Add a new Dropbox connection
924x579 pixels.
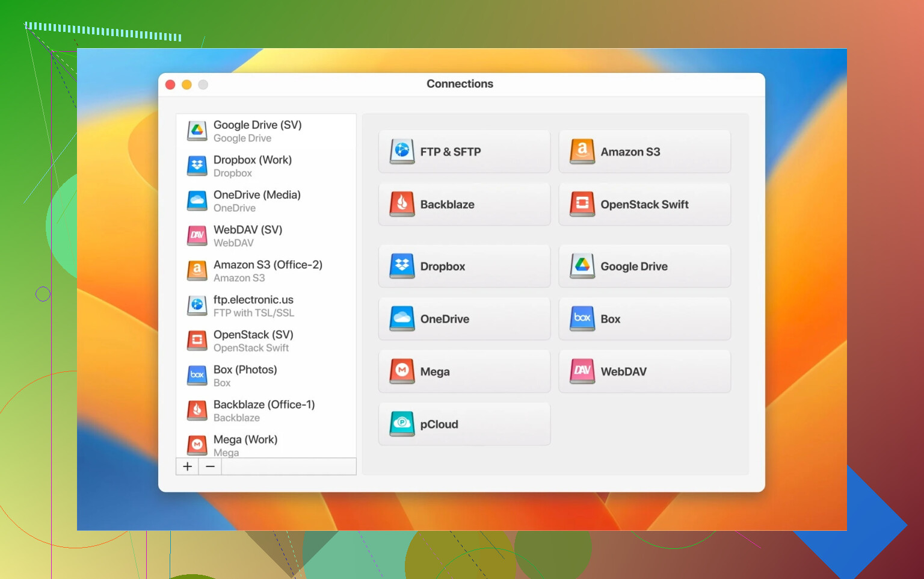(464, 266)
